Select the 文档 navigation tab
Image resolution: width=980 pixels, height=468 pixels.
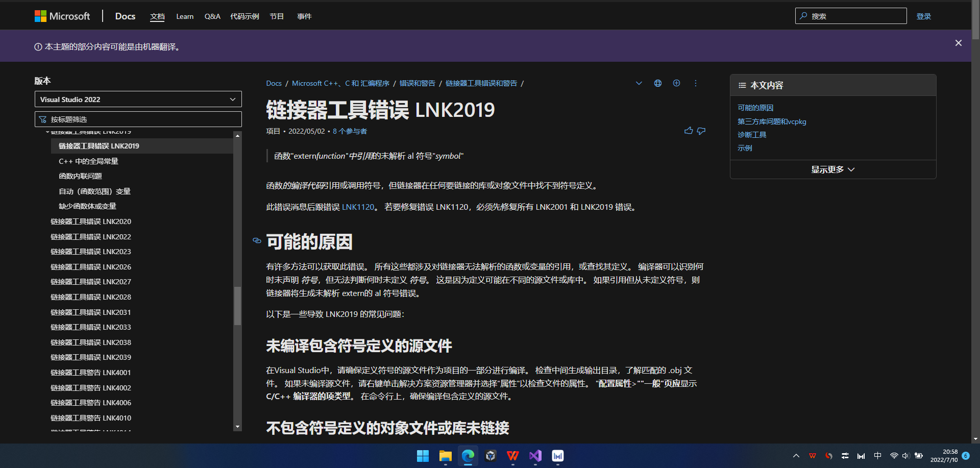157,16
